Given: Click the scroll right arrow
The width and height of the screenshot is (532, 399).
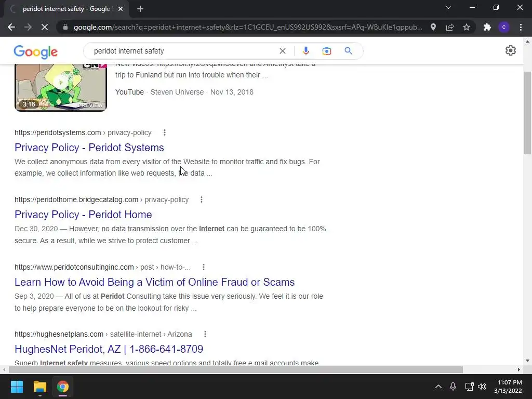Looking at the screenshot, I should [x=519, y=369].
